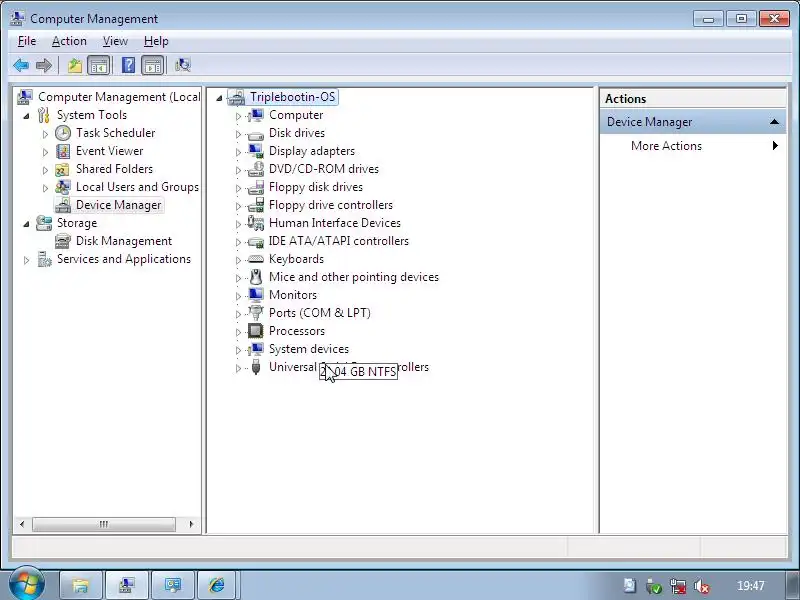Click the Back arrow toolbar icon
The image size is (800, 600).
(21, 65)
